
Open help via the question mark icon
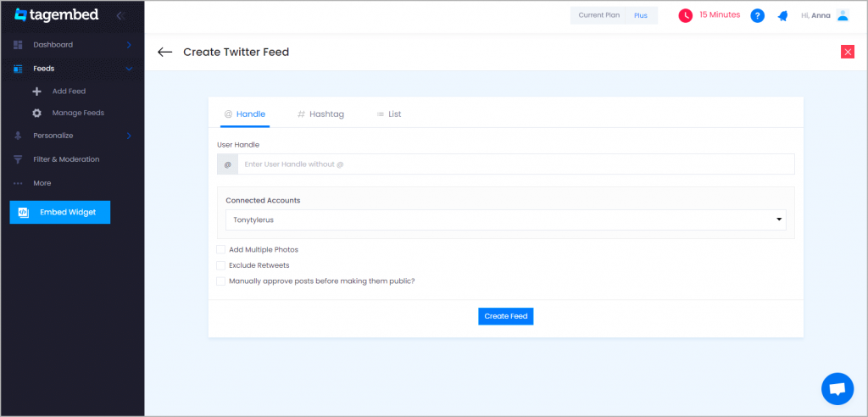(x=757, y=15)
